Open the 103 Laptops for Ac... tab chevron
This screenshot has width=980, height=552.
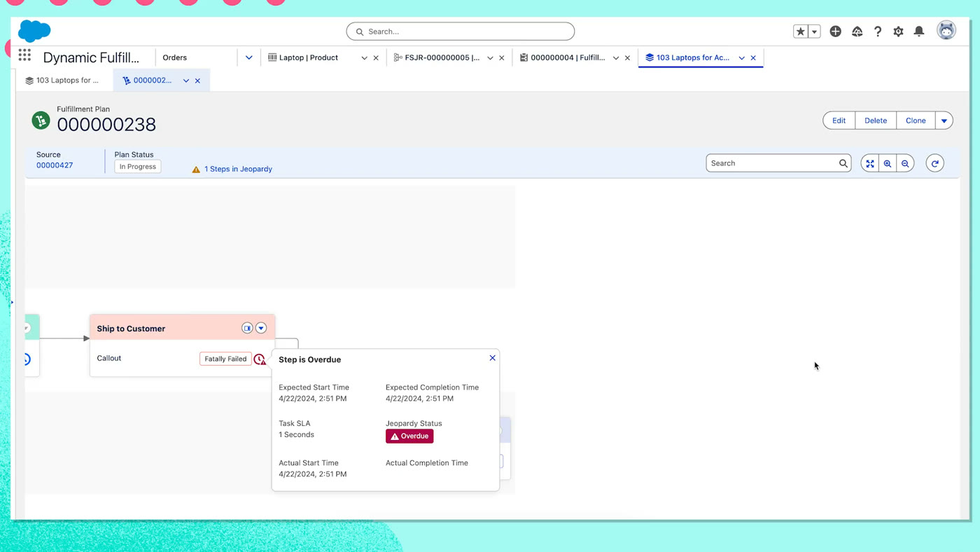coord(741,58)
